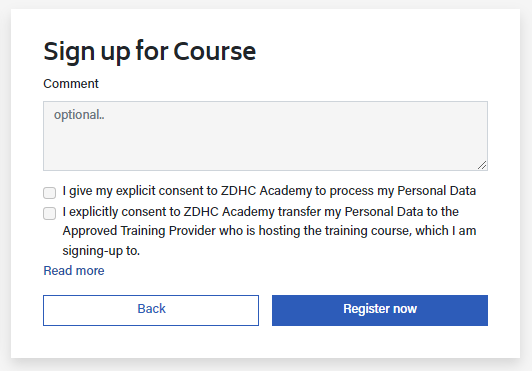This screenshot has width=532, height=371.
Task: Click the Back button
Action: point(151,310)
